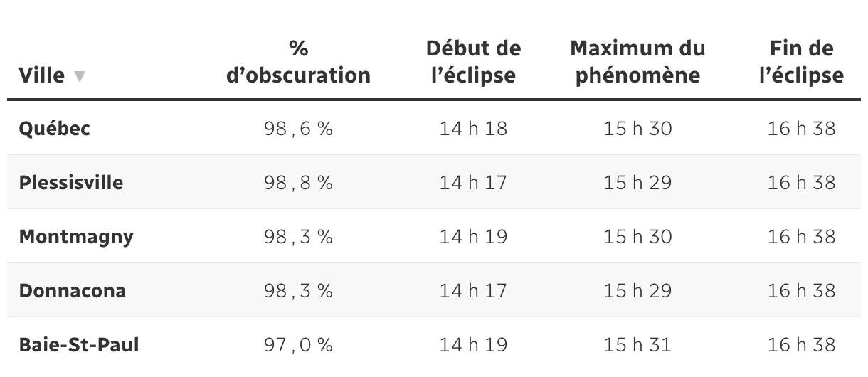Click the sort arrow next to Ville
This screenshot has height=377, width=868.
[x=79, y=76]
